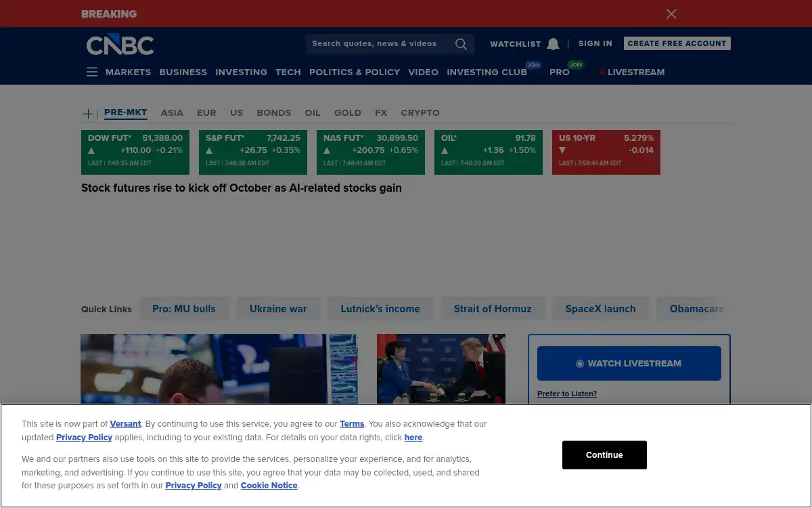Select the PRE-MKT tab
The width and height of the screenshot is (812, 508).
pyautogui.click(x=125, y=112)
